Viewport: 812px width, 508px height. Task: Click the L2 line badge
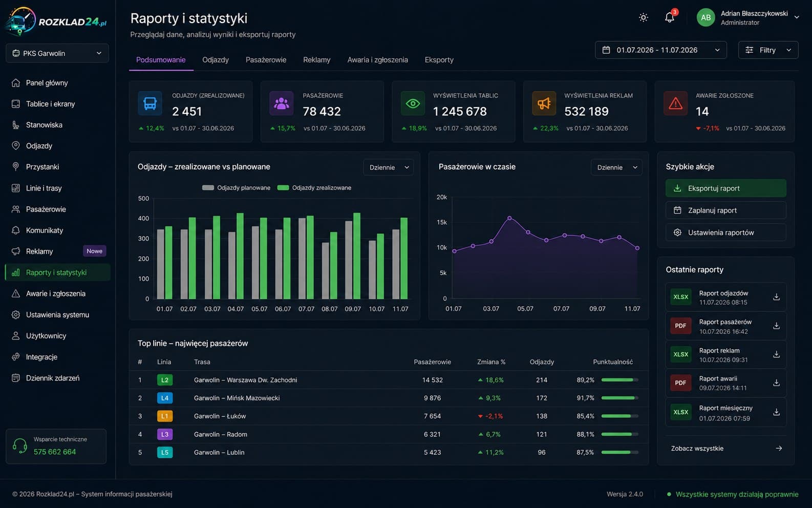tap(165, 380)
